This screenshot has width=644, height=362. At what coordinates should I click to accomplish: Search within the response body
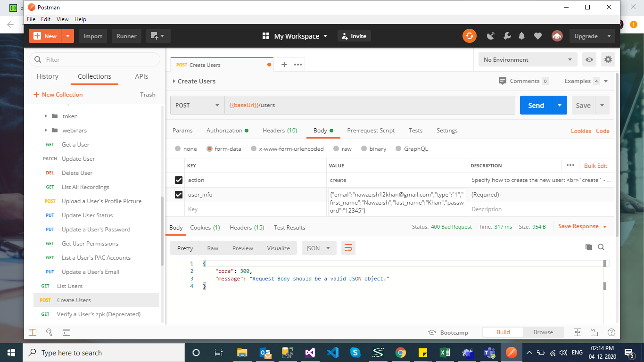(601, 247)
